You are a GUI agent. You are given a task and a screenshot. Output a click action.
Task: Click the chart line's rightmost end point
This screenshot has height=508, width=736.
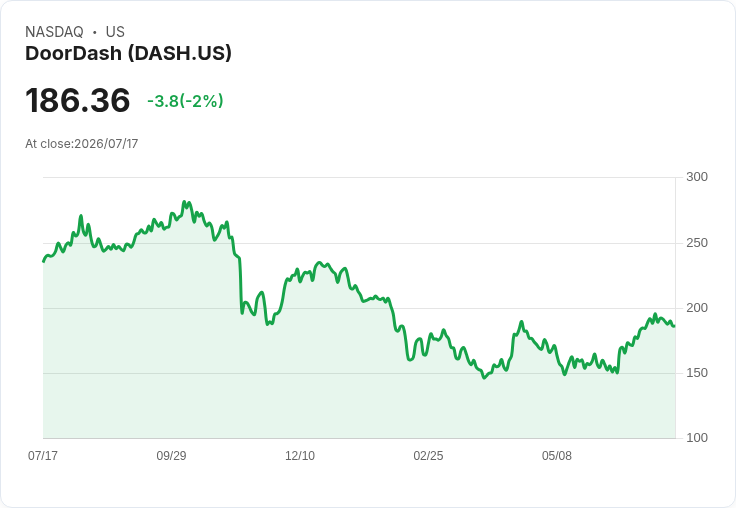(675, 326)
